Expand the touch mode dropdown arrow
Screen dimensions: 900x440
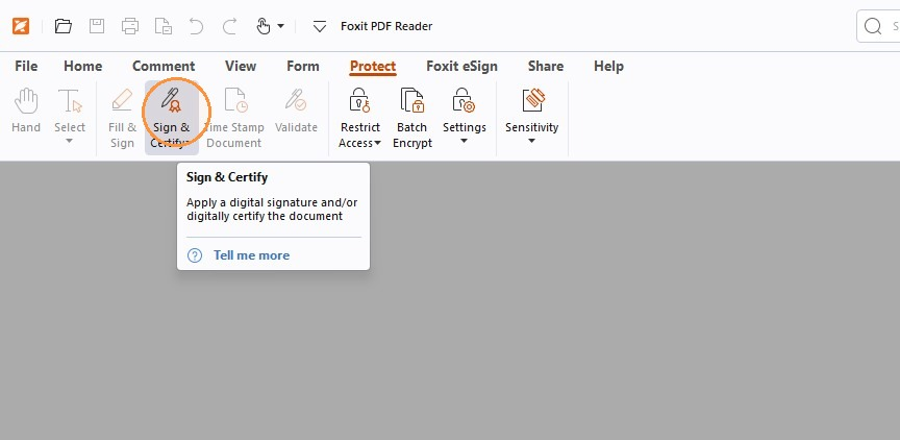pyautogui.click(x=281, y=26)
